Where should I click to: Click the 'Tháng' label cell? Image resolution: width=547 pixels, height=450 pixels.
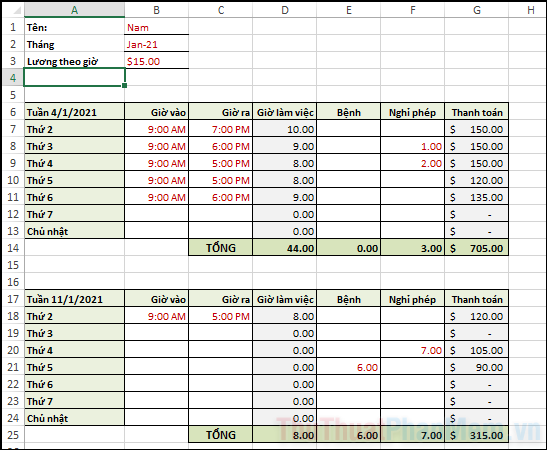pos(74,44)
